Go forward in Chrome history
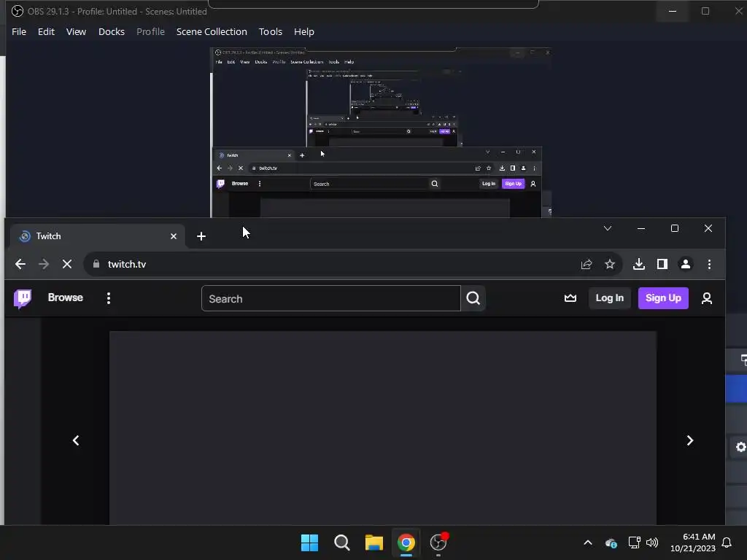The height and width of the screenshot is (560, 747). point(44,264)
